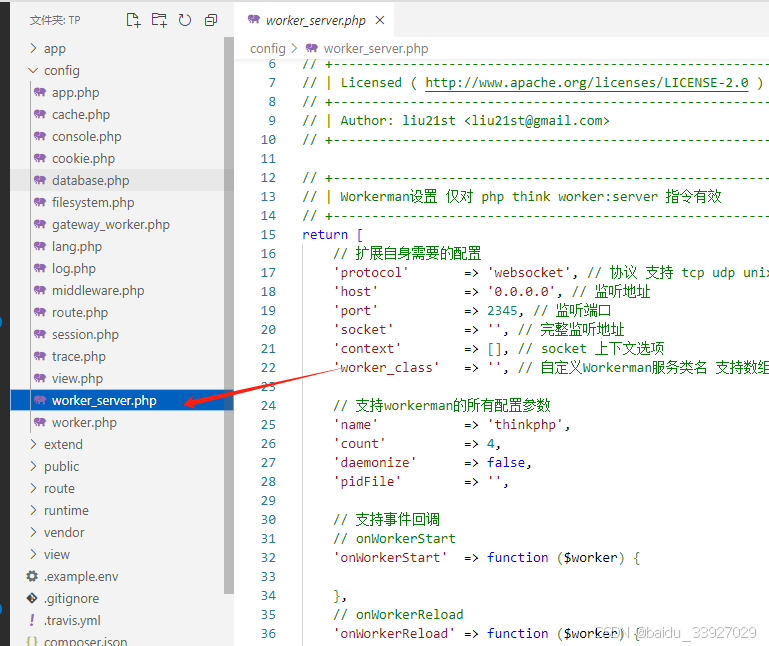Click the 文件夹: TP explorer title

point(55,20)
